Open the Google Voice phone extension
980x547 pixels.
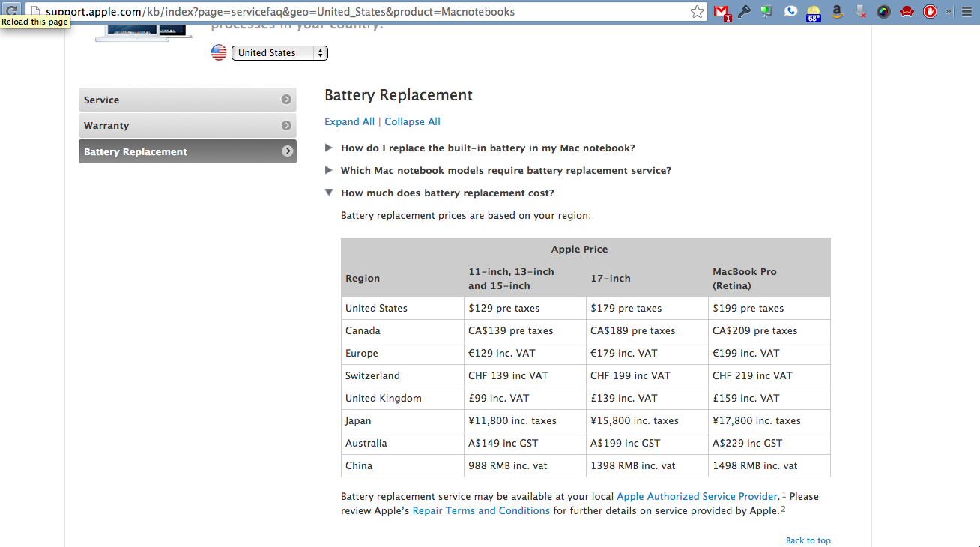[790, 11]
